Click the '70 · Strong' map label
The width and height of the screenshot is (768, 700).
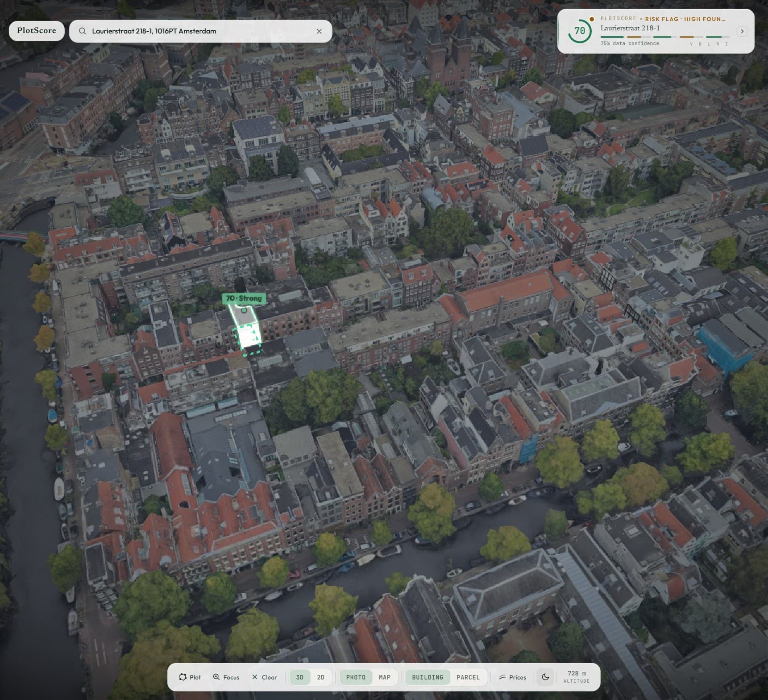(244, 298)
